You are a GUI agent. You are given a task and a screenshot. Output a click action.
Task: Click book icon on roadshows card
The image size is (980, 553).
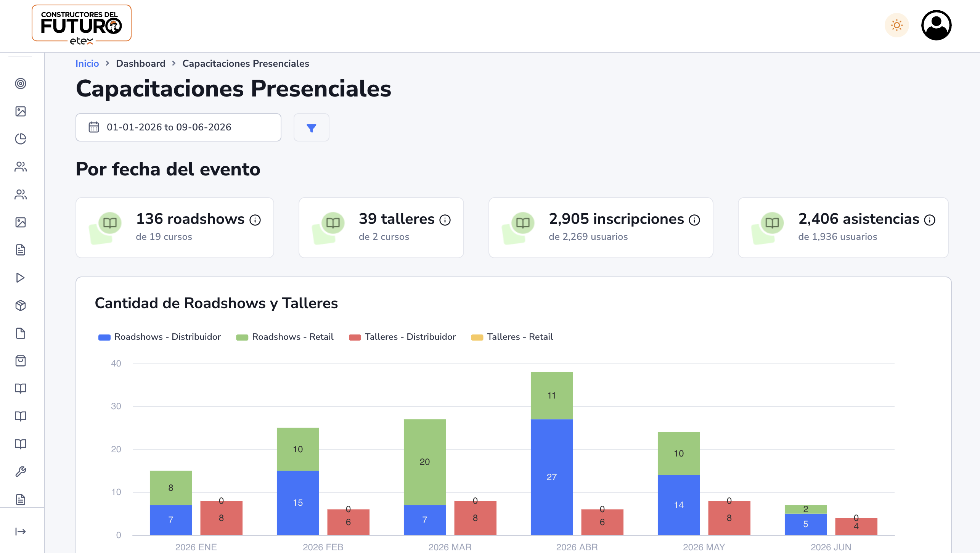point(110,223)
